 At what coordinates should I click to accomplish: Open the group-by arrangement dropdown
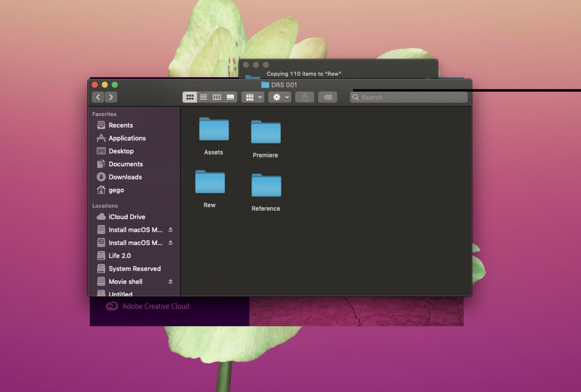point(253,97)
